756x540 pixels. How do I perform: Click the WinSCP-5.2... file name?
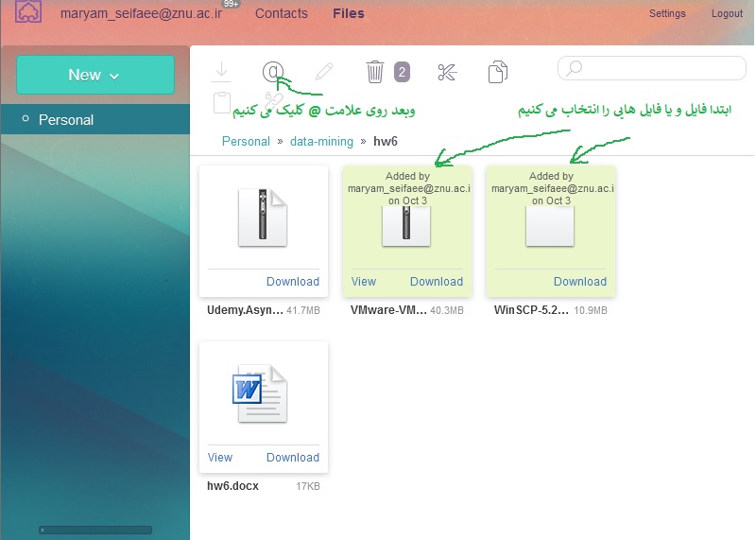point(531,310)
